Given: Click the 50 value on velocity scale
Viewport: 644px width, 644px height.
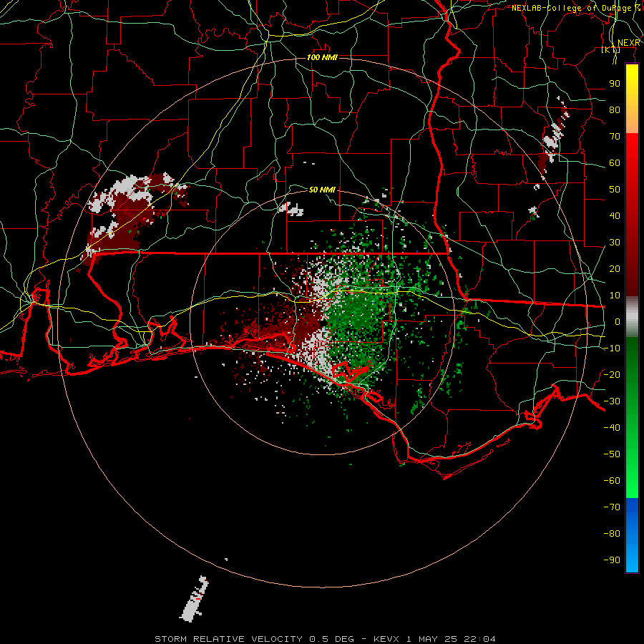Looking at the screenshot, I should [x=615, y=190].
